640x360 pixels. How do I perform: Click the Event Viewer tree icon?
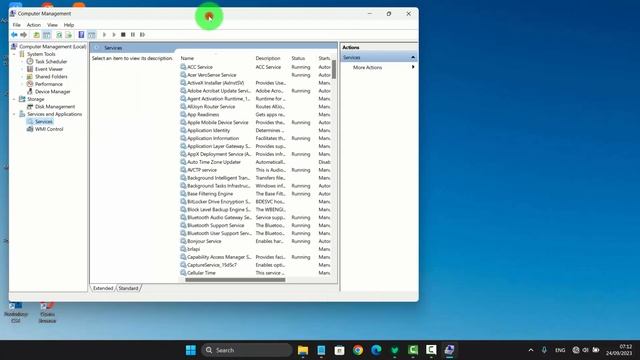tap(30, 69)
